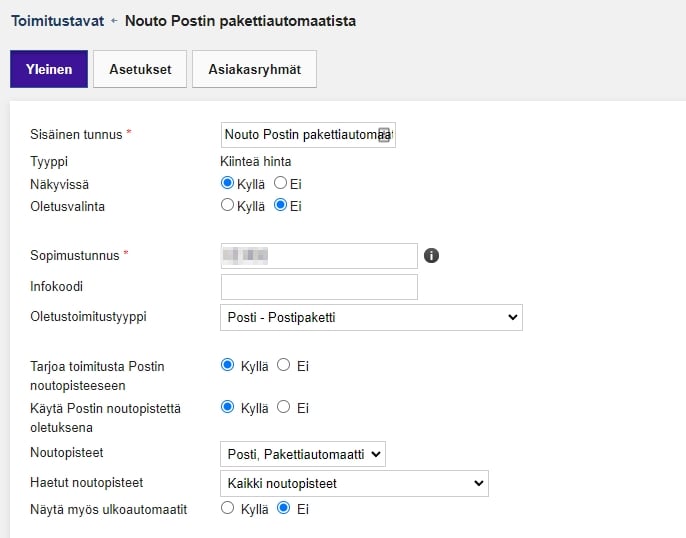686x538 pixels.
Task: Select Ei for Näkyvissä
Action: click(x=280, y=183)
